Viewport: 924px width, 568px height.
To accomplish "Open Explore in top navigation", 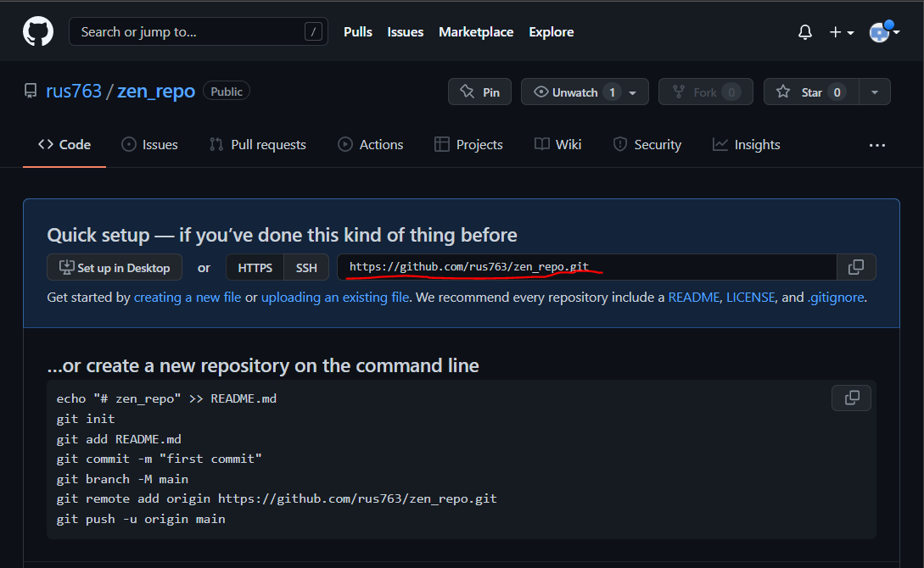I will click(551, 31).
